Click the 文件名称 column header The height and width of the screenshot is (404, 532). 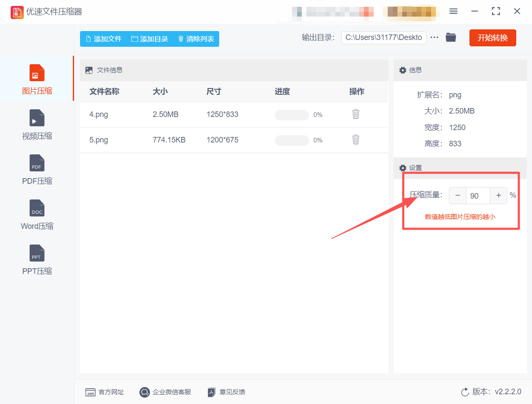click(104, 91)
